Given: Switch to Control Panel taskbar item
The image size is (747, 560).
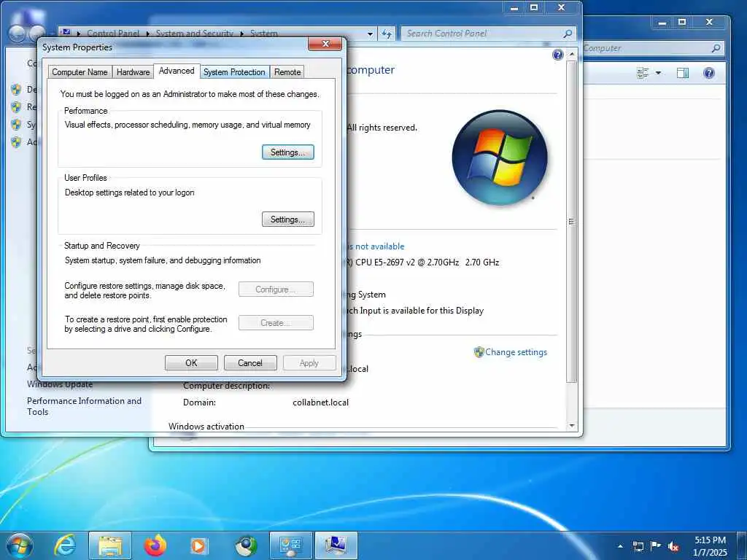Looking at the screenshot, I should [290, 545].
